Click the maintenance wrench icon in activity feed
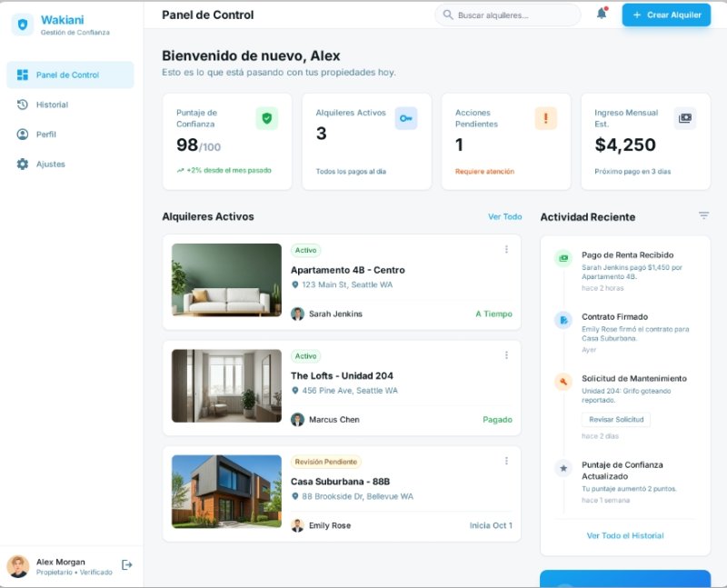727x588 pixels. point(563,382)
